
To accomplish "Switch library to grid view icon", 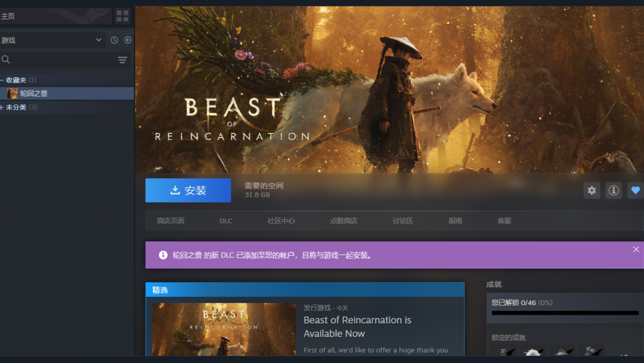I will click(x=122, y=16).
